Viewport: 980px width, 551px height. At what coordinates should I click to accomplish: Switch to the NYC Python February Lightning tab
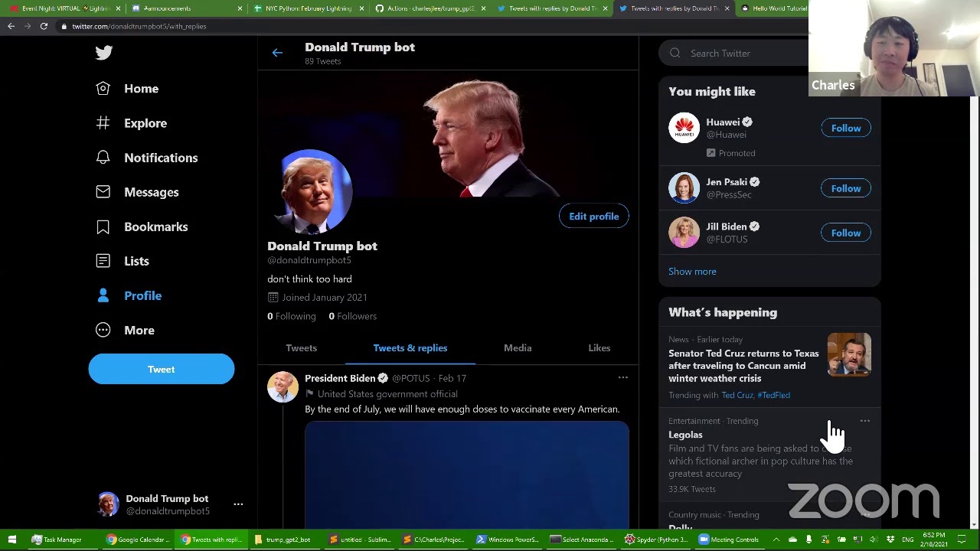point(308,8)
